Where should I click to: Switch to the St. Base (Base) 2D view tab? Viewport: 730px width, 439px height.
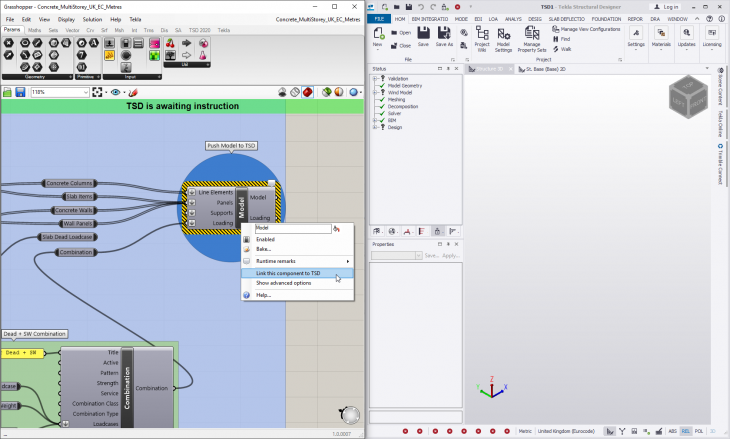point(542,69)
